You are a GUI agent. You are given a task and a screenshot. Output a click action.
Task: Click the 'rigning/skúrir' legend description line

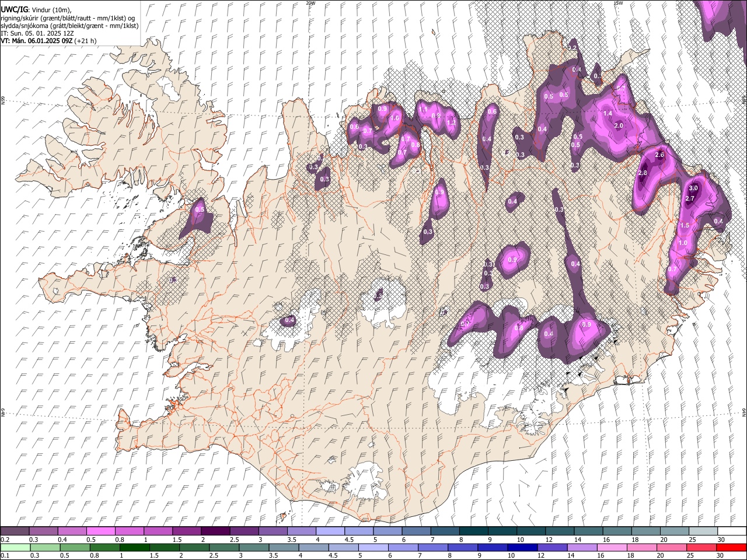[x=68, y=18]
